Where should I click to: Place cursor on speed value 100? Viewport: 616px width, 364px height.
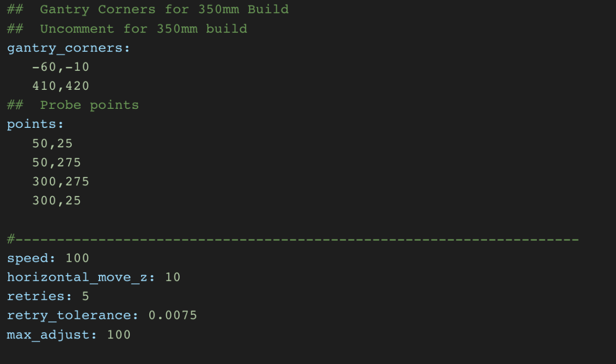[x=78, y=258]
